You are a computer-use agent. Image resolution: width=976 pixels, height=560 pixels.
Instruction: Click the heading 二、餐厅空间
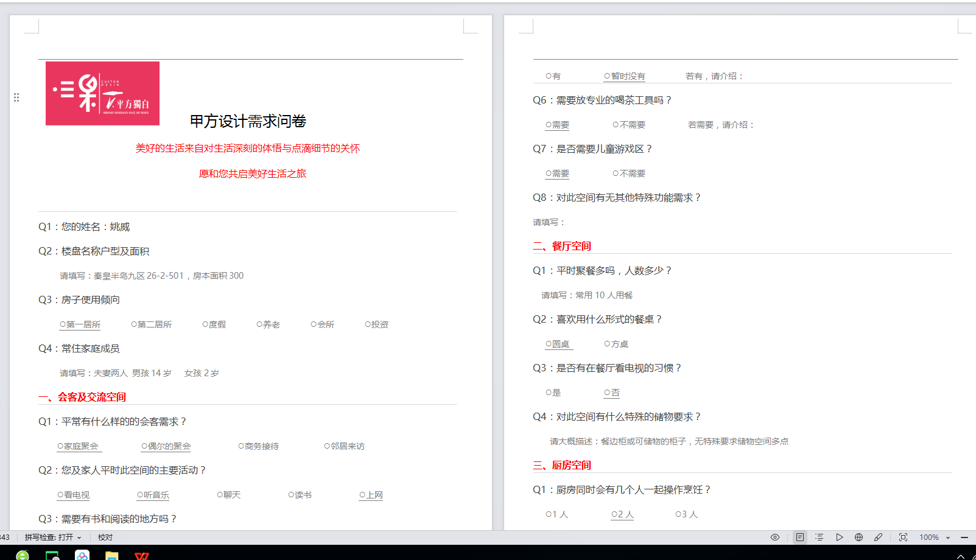click(x=562, y=246)
